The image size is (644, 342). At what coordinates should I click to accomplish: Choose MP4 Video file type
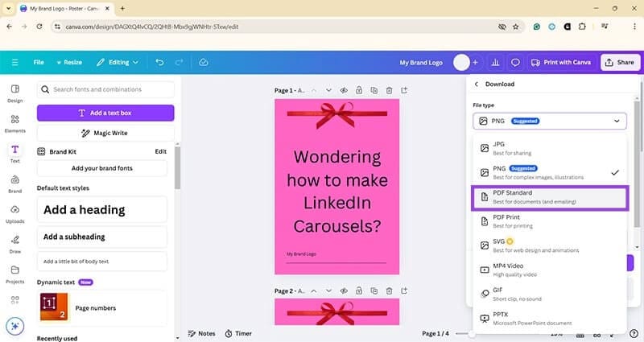(x=550, y=270)
